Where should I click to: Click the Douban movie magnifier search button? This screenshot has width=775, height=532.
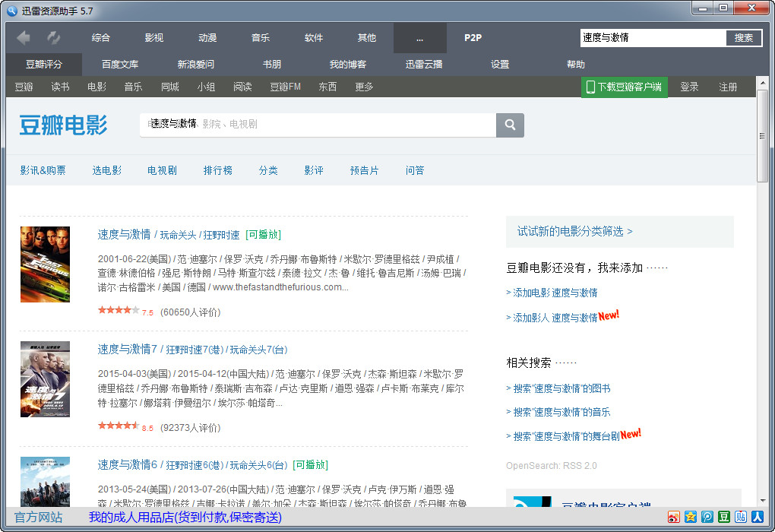click(x=510, y=125)
